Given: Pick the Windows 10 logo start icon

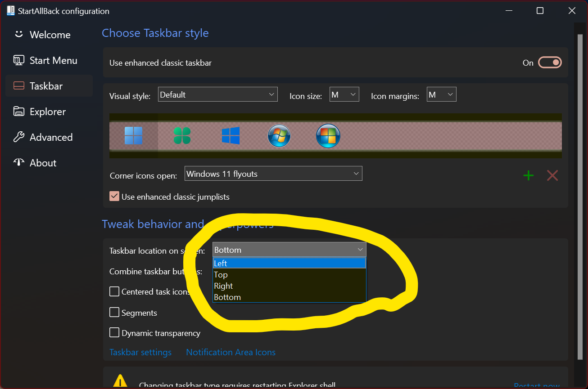Looking at the screenshot, I should click(231, 135).
